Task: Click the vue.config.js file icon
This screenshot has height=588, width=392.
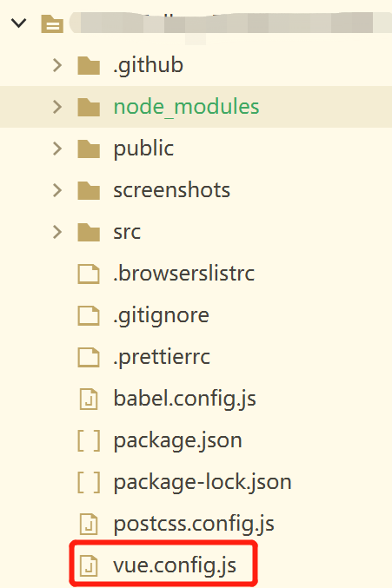Action: pyautogui.click(x=89, y=565)
